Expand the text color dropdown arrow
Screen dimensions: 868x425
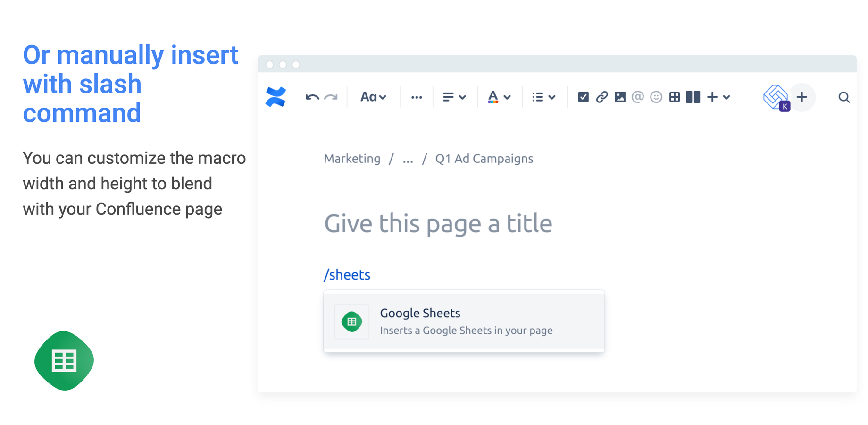(507, 98)
